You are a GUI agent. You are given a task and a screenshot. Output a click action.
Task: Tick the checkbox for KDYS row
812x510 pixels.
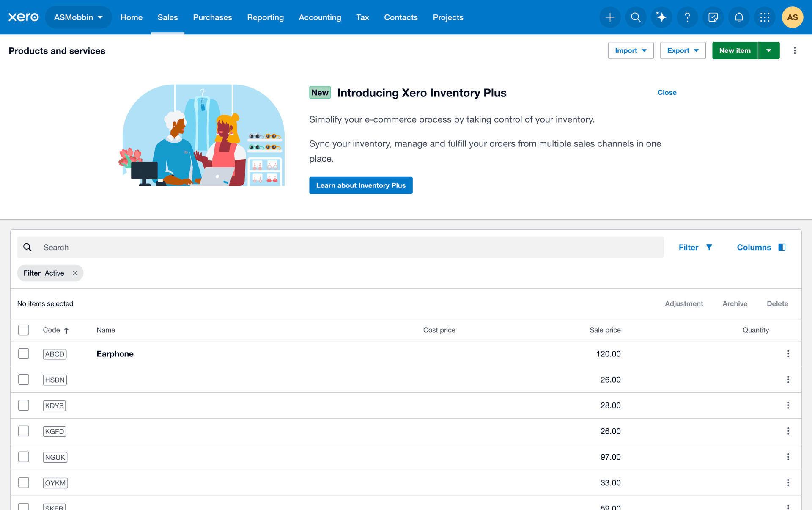[x=24, y=405]
